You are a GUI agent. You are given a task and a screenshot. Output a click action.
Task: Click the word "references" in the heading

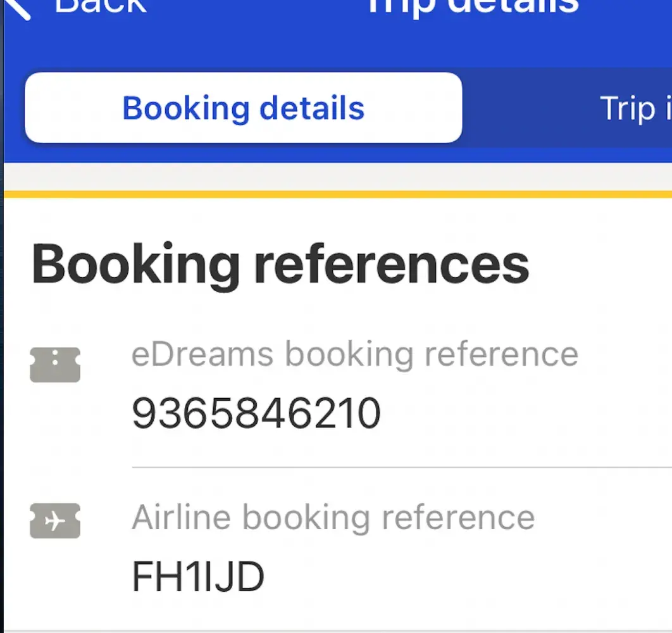coord(391,266)
